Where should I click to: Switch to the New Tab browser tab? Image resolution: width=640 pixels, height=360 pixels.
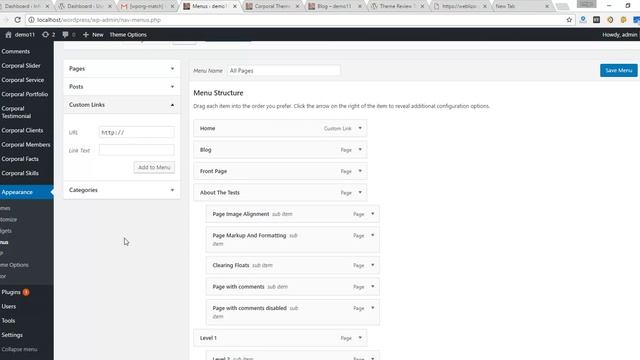point(522,6)
